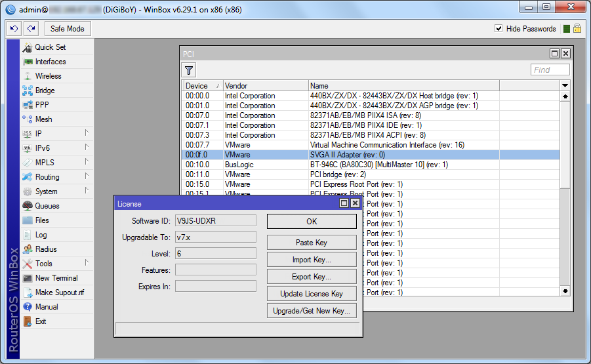591x364 pixels.
Task: Select the PCI bridge (rev: 2) row
Action: (371, 174)
